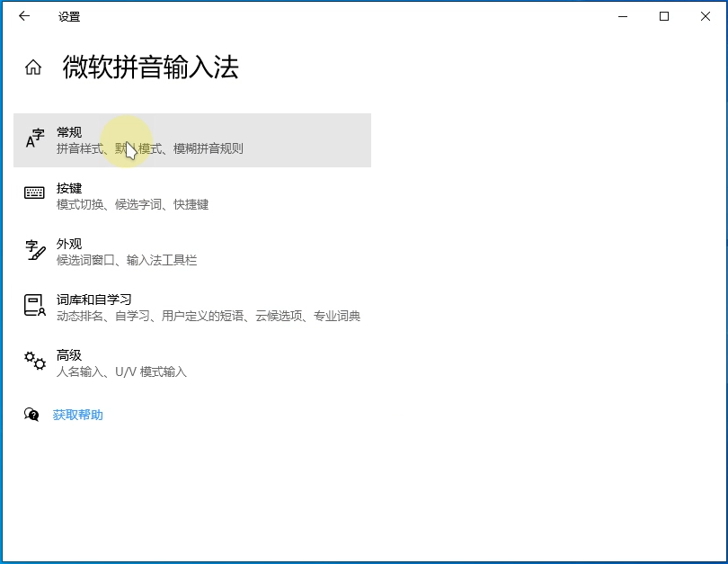This screenshot has height=564, width=728.
Task: Click the help chat bubble icon
Action: [x=31, y=415]
